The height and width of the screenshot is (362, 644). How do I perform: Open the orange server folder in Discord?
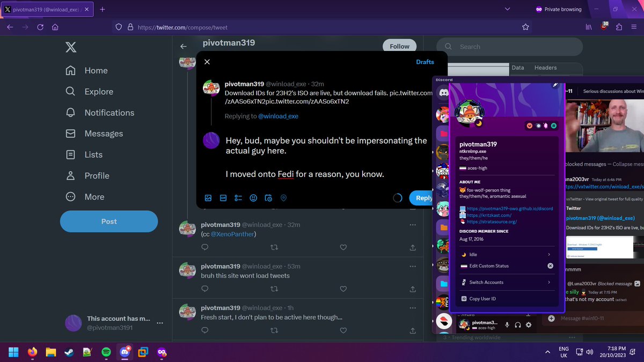(x=443, y=227)
